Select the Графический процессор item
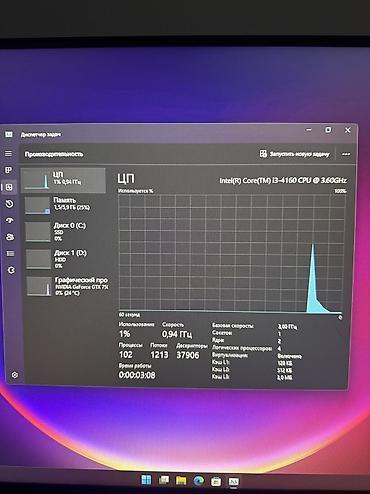The image size is (370, 494). 67,286
